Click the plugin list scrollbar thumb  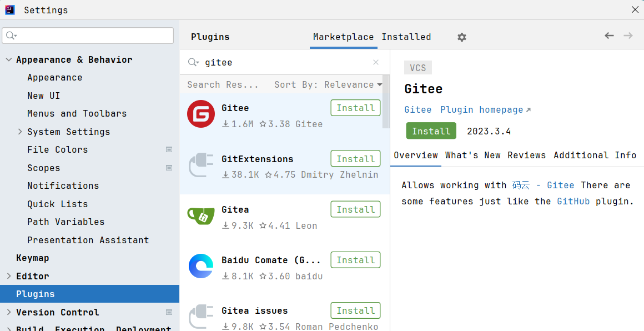click(x=386, y=102)
